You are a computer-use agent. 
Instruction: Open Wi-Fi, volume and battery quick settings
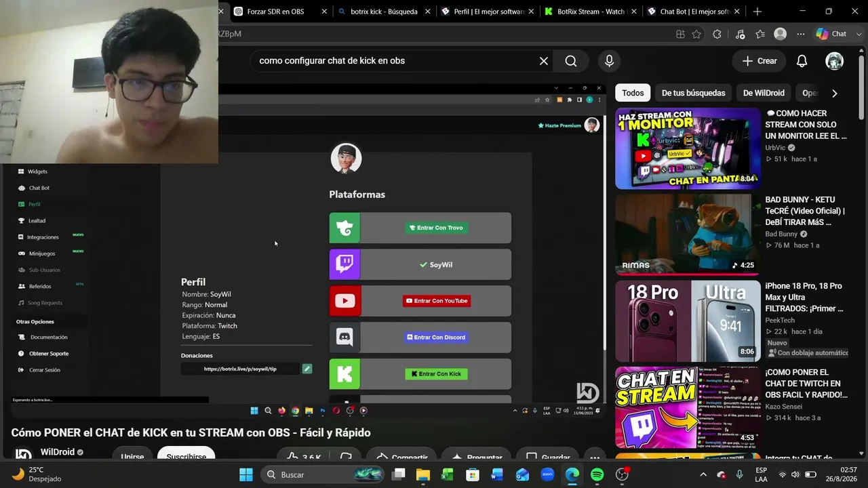pos(796,474)
